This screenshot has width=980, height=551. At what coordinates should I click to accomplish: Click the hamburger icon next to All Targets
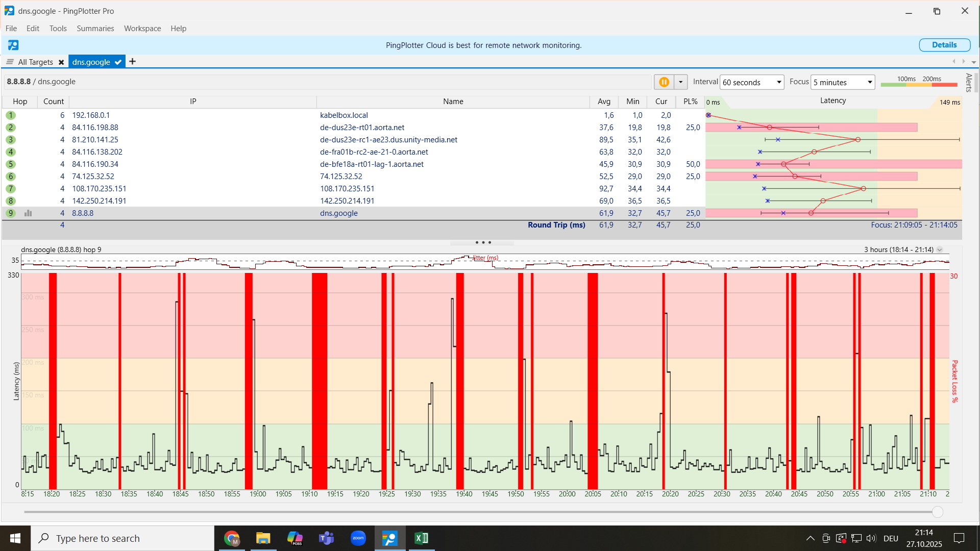pos(10,62)
